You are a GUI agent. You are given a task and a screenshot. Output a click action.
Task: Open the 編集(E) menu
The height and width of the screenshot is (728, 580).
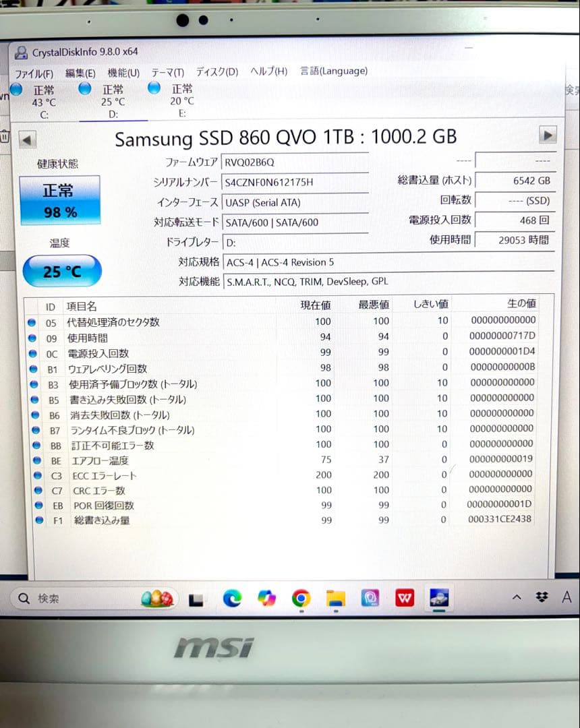[x=80, y=73]
